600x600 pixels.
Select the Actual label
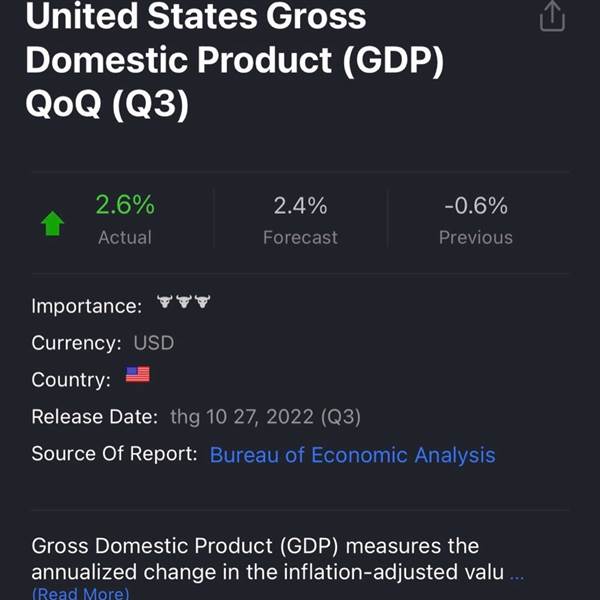(x=125, y=238)
